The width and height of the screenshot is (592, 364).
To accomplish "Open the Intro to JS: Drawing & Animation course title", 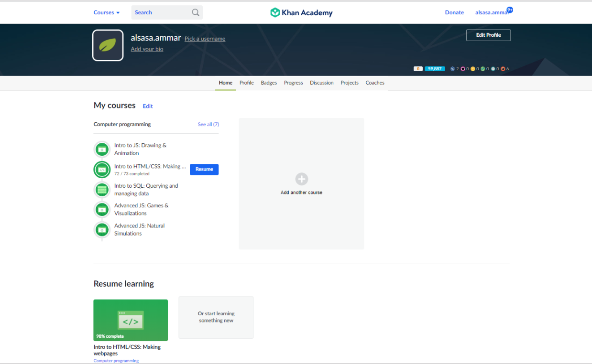I will click(x=140, y=149).
